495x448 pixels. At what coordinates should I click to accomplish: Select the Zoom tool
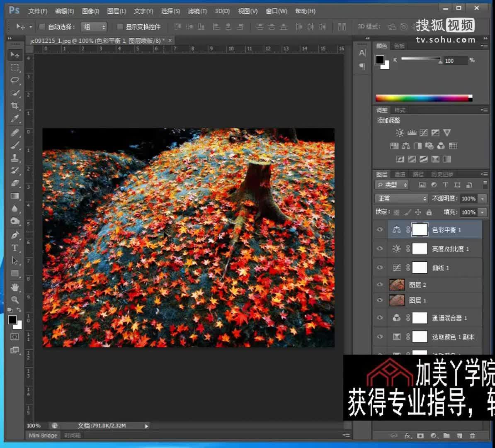pyautogui.click(x=15, y=299)
